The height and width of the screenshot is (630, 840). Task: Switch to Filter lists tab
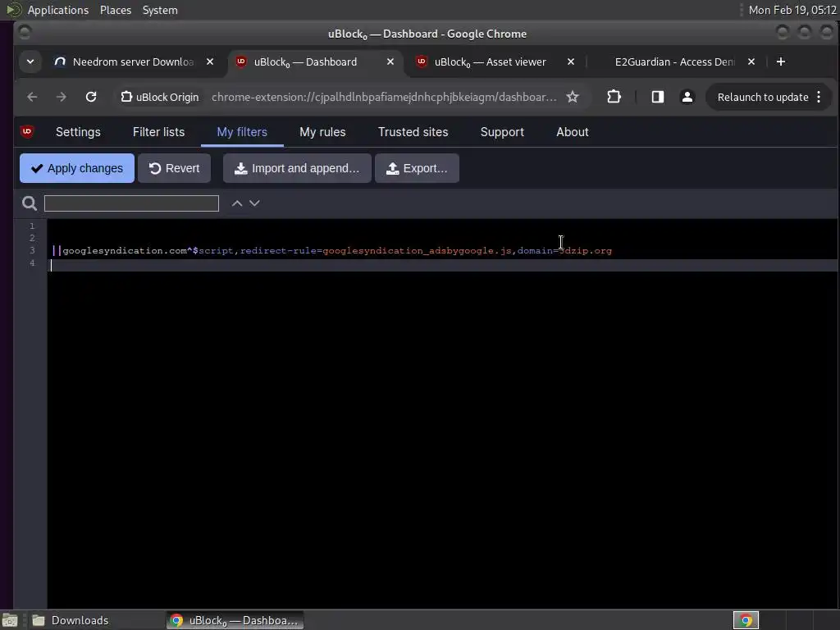(158, 132)
